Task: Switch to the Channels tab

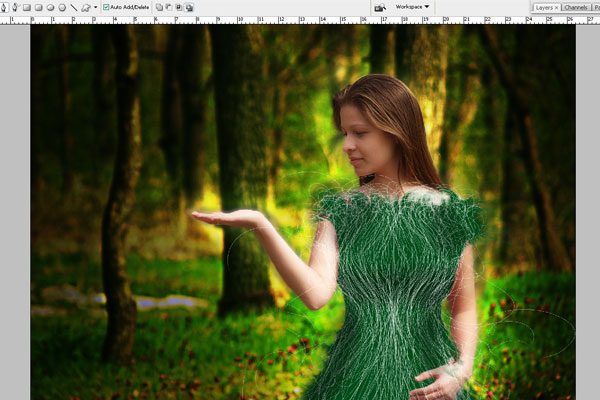Action: (575, 7)
